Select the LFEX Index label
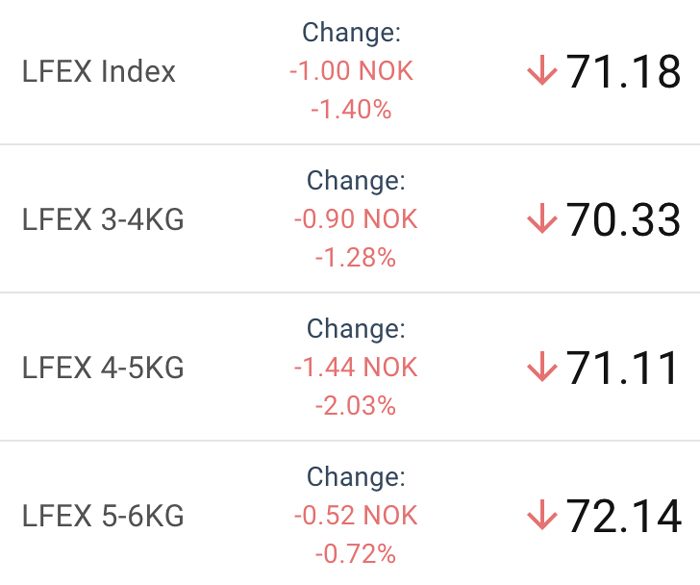This screenshot has height=585, width=700. tap(99, 71)
